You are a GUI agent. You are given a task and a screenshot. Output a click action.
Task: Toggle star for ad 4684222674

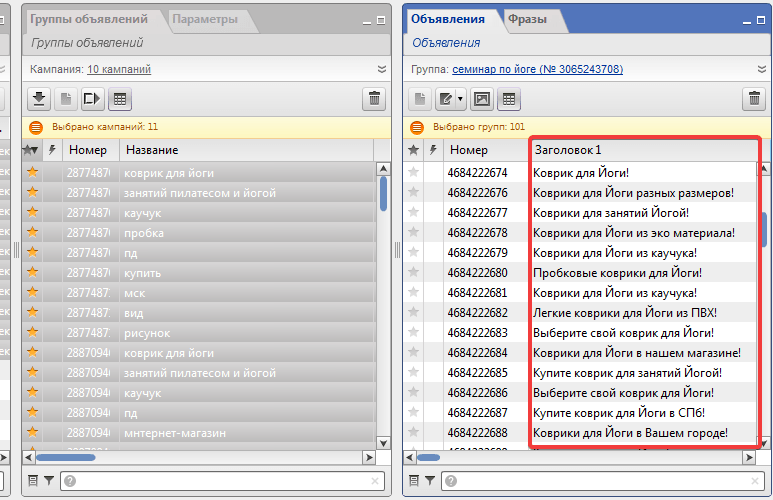pyautogui.click(x=413, y=172)
